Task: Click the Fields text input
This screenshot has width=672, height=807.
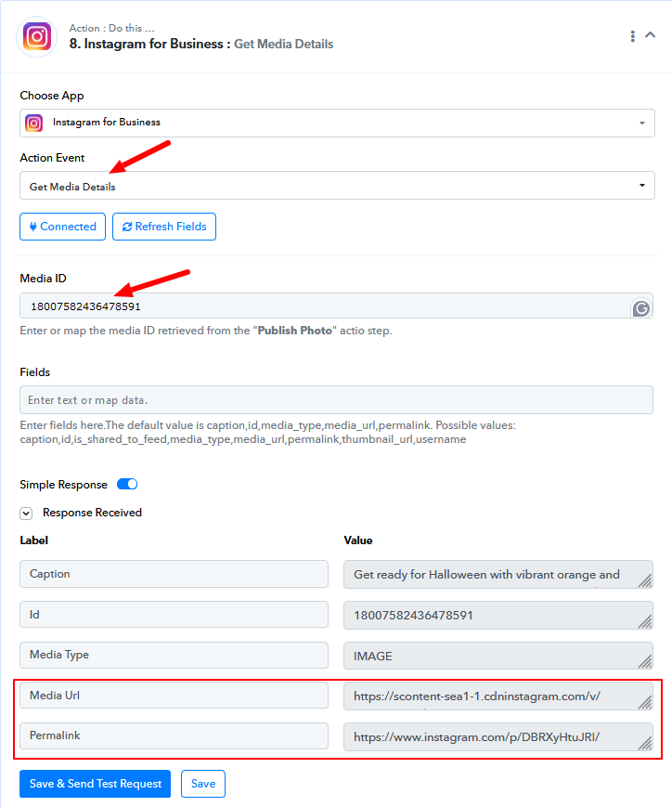Action: 337,400
